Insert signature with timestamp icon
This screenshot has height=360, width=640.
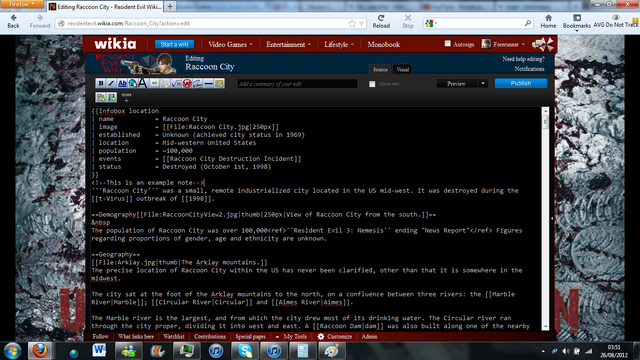coord(198,83)
